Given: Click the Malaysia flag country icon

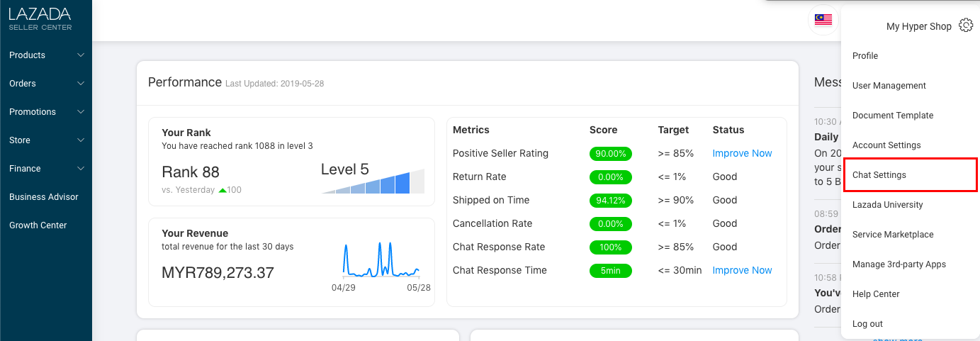Looking at the screenshot, I should (823, 20).
